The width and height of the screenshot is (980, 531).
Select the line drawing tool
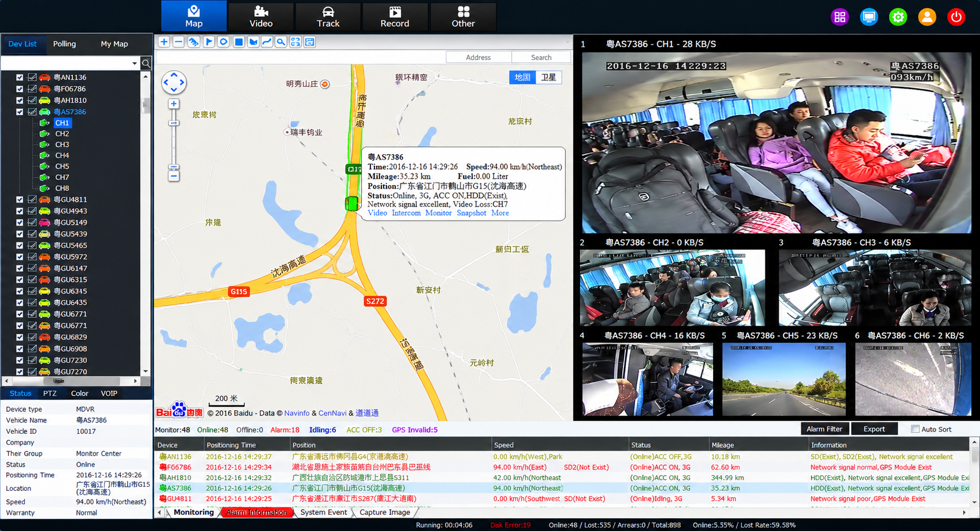[x=267, y=42]
